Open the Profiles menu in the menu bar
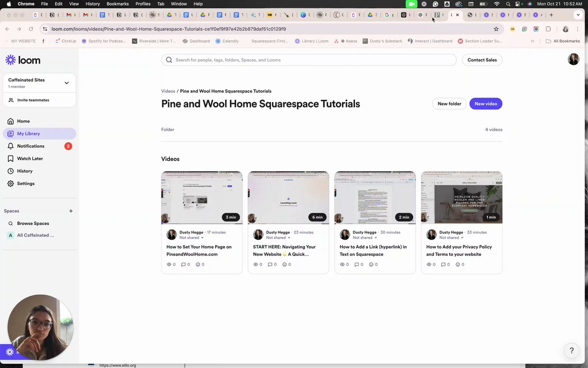Screen dimensions: 588x368 point(143,4)
